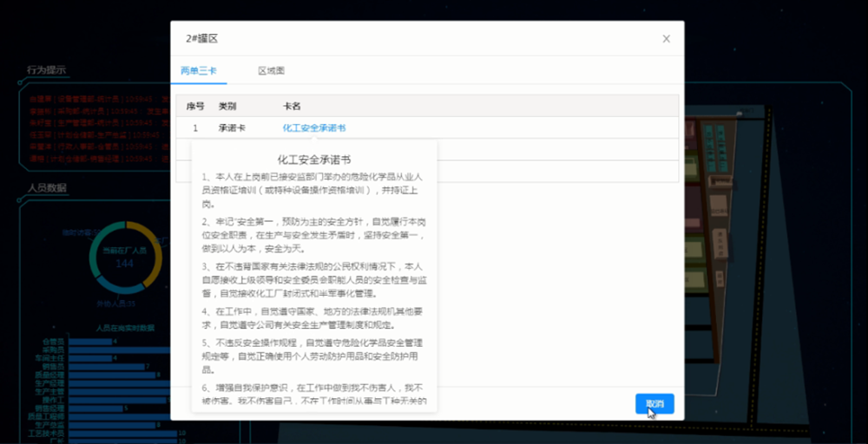The image size is (868, 444).
Task: Select the 承诺卡 cell in row 1
Action: 231,127
